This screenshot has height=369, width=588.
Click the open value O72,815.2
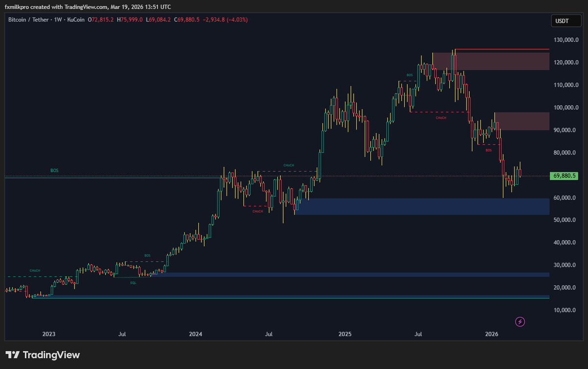tap(100, 20)
